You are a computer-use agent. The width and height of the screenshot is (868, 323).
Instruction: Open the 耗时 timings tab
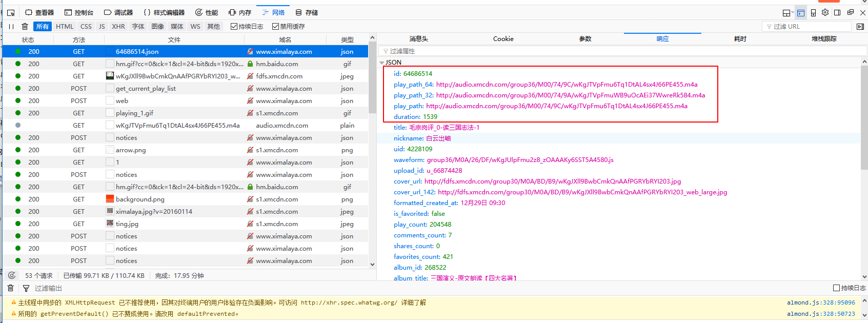pos(740,39)
